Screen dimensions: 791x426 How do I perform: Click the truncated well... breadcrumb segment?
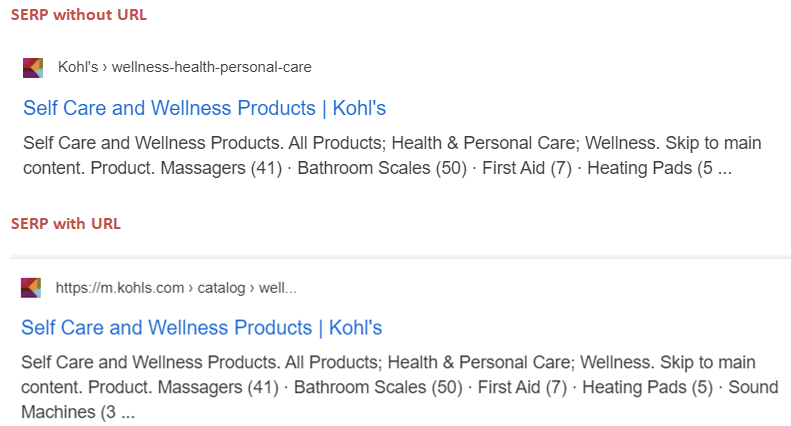click(277, 288)
